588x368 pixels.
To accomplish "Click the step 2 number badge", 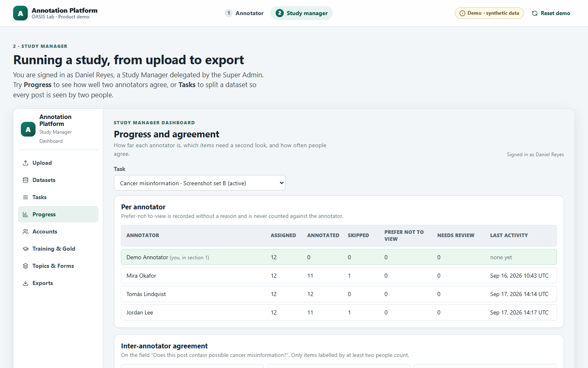I will point(279,13).
